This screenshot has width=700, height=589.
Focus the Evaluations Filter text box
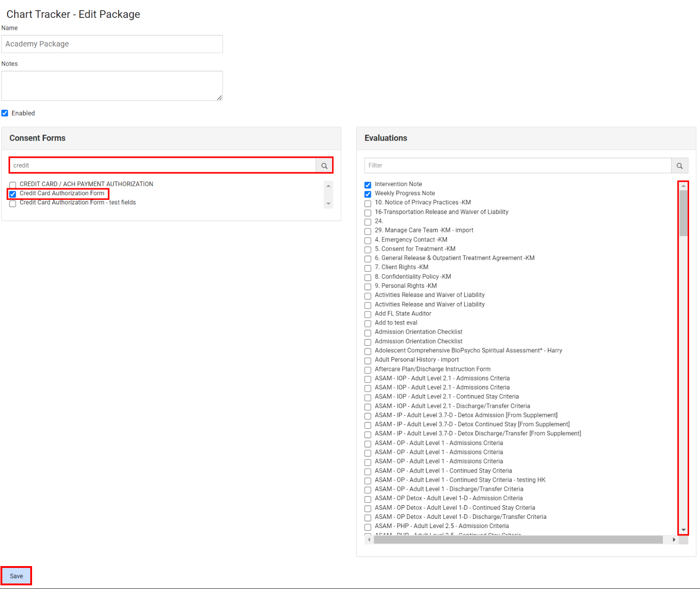(518, 165)
